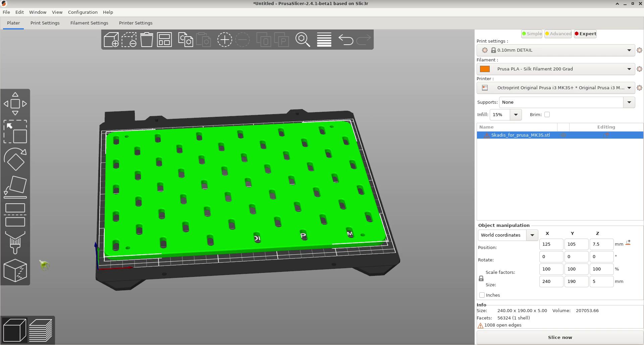Click the Position Z field
Screen dimensions: 644x345
(x=601, y=244)
